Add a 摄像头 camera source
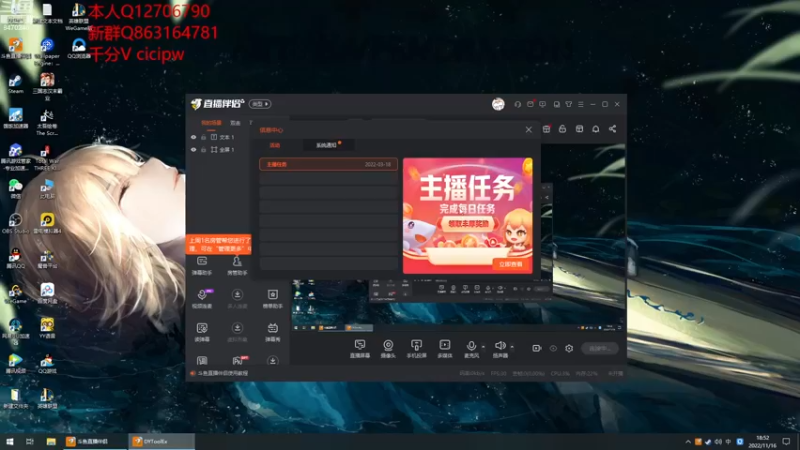Viewport: 800px width, 450px height. [388, 348]
